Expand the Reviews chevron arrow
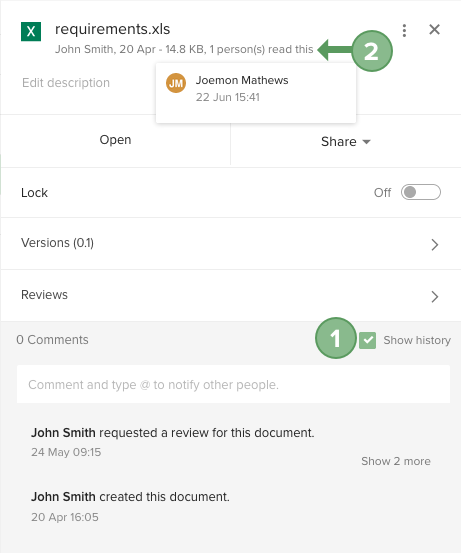 click(x=435, y=296)
